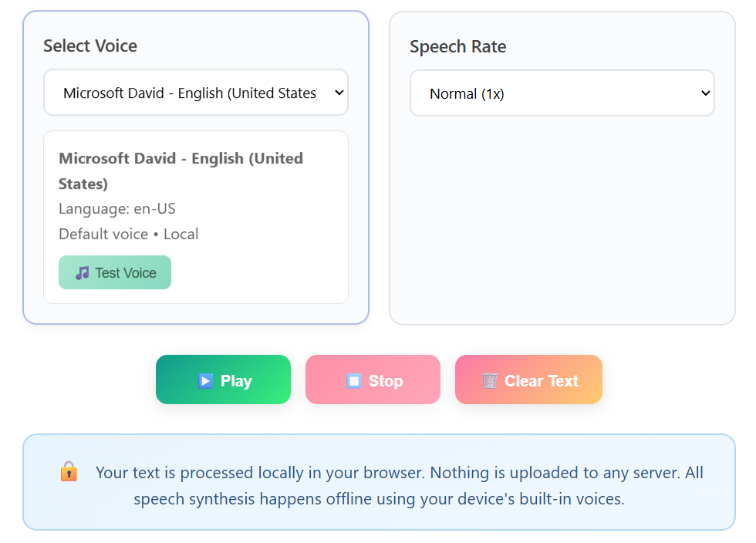
Task: Start speech with the Play button
Action: (x=223, y=379)
